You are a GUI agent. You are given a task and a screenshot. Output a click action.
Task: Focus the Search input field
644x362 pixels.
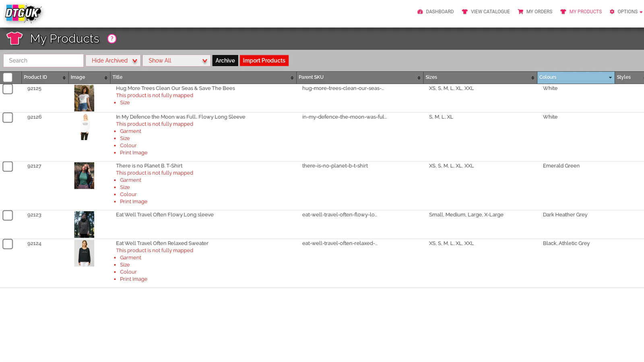coord(43,61)
